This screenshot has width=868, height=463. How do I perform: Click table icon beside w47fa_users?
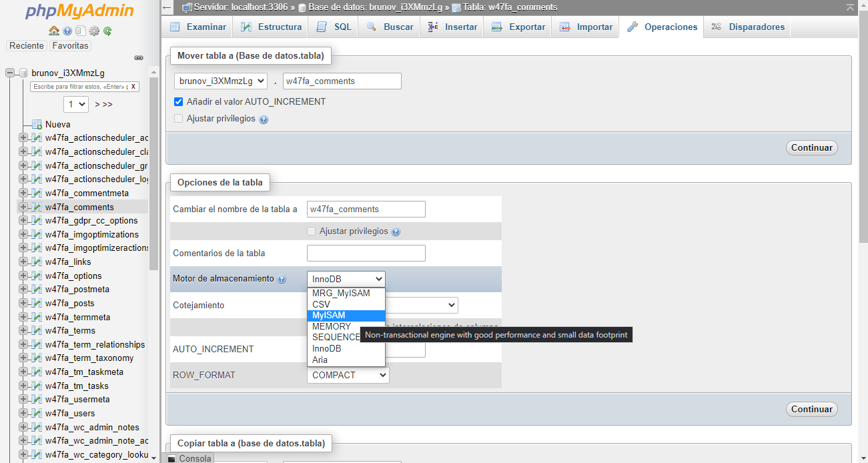point(37,413)
